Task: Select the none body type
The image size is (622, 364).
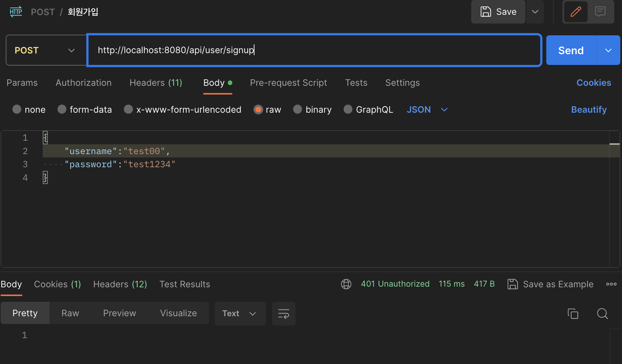Action: point(17,109)
